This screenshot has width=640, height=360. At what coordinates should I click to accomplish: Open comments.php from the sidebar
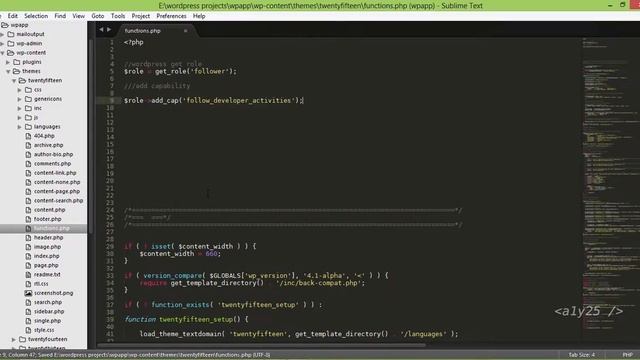tap(52, 164)
